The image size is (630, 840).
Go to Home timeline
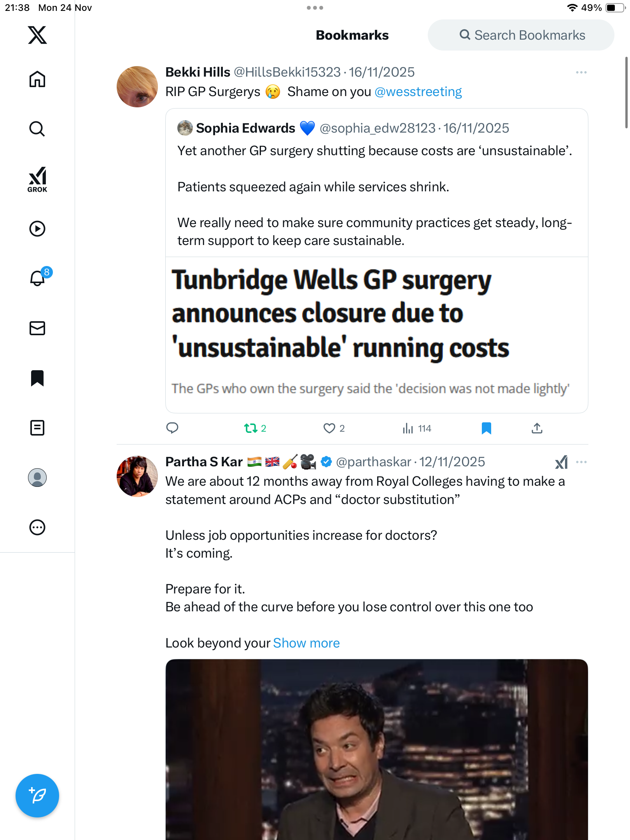click(x=37, y=79)
